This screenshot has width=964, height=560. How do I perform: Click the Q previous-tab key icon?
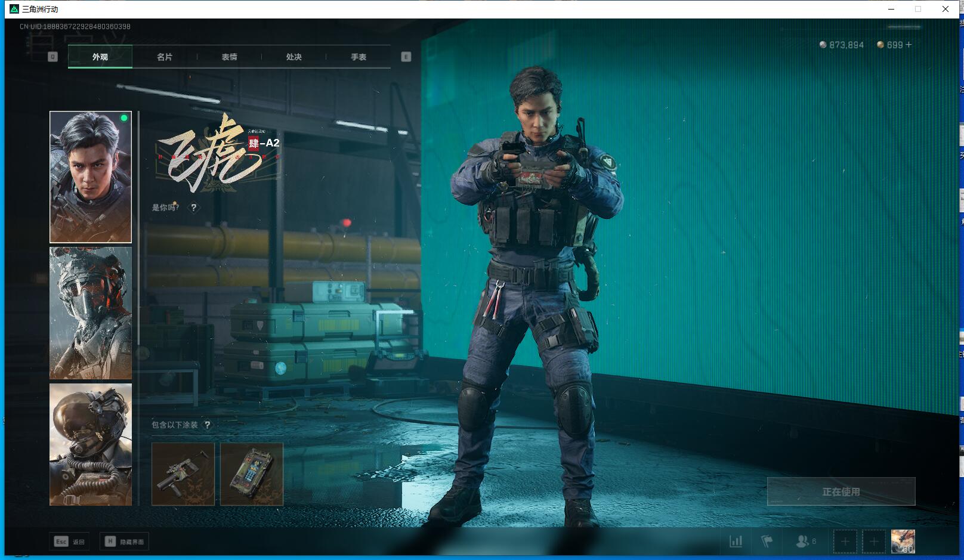53,57
